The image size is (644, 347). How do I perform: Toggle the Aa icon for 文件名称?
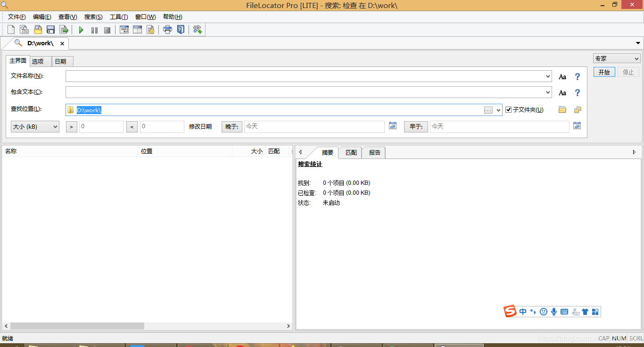(562, 76)
